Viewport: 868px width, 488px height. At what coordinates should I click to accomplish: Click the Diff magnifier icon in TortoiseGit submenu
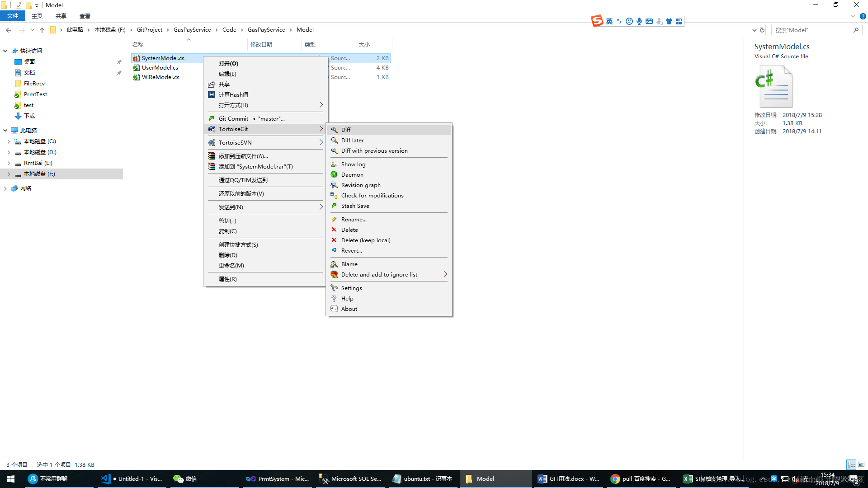point(334,130)
